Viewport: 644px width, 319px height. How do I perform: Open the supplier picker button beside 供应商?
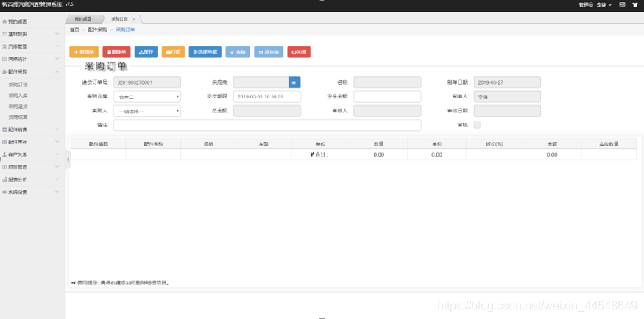point(294,82)
